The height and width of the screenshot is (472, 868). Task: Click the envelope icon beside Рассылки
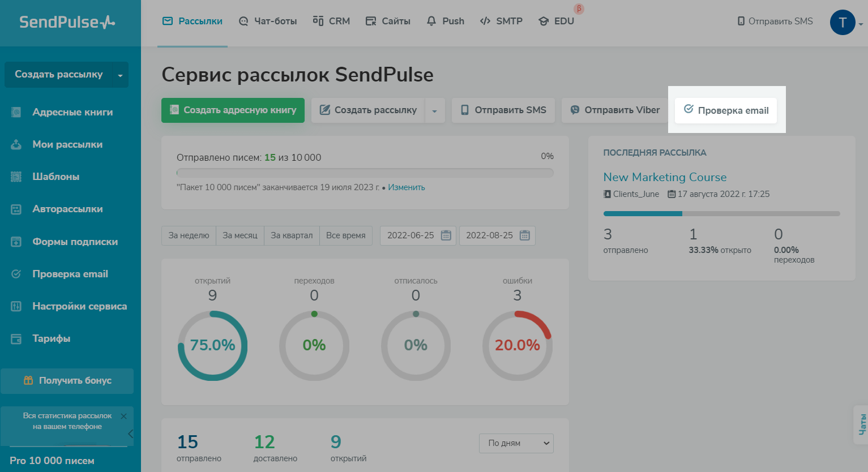click(x=168, y=22)
